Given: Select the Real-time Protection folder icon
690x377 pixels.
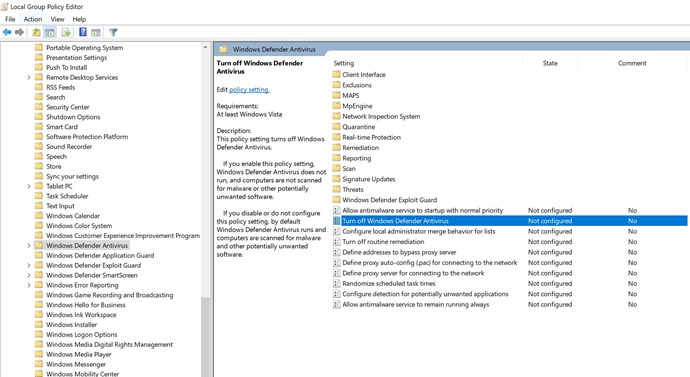Looking at the screenshot, I should pos(337,137).
